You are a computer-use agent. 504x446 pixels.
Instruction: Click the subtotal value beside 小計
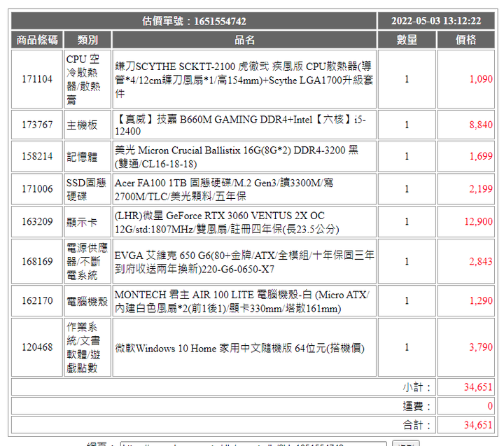point(478,387)
